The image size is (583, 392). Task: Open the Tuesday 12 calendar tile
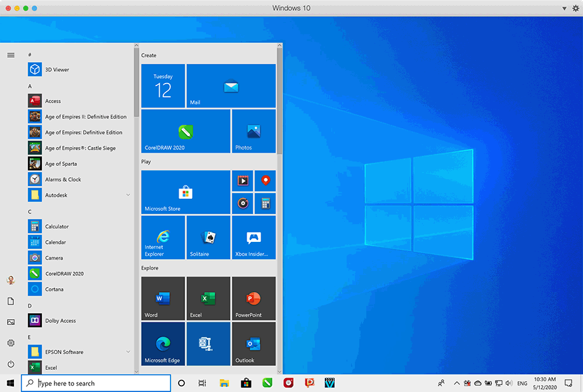point(163,86)
